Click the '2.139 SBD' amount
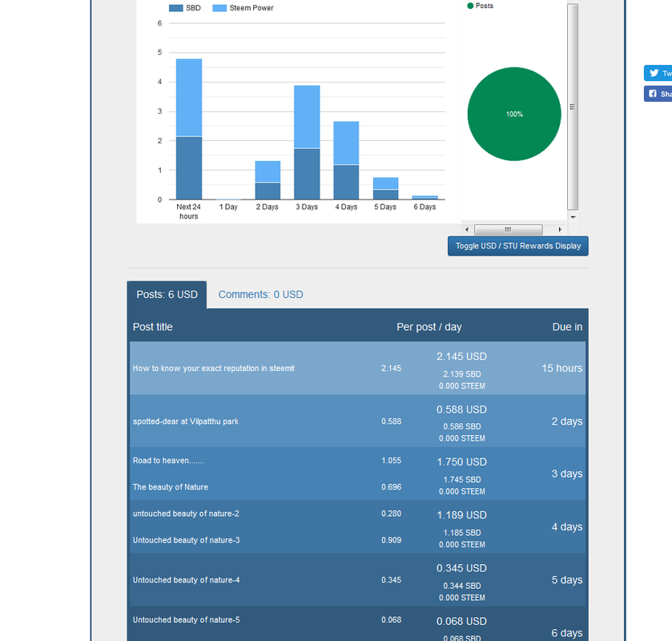This screenshot has height=641, width=672. point(462,374)
